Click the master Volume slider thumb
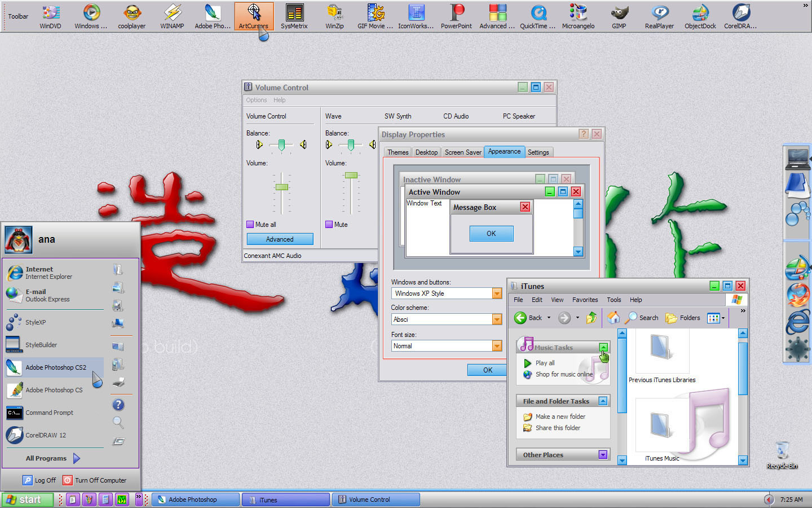812x508 pixels. pyautogui.click(x=281, y=187)
